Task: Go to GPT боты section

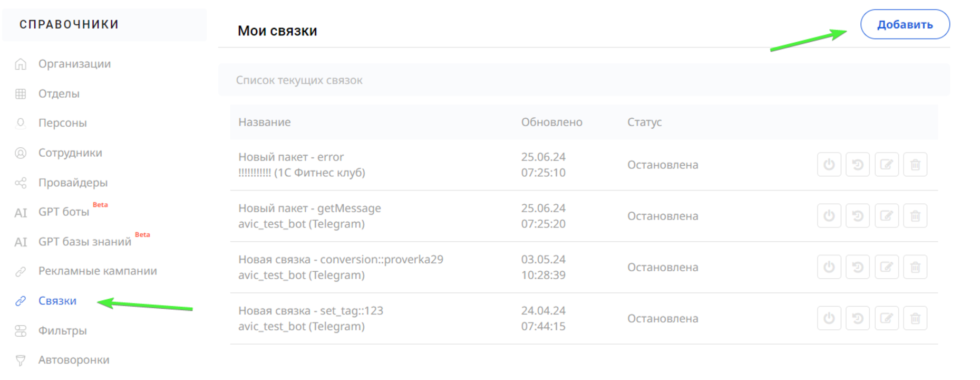Action: [64, 212]
